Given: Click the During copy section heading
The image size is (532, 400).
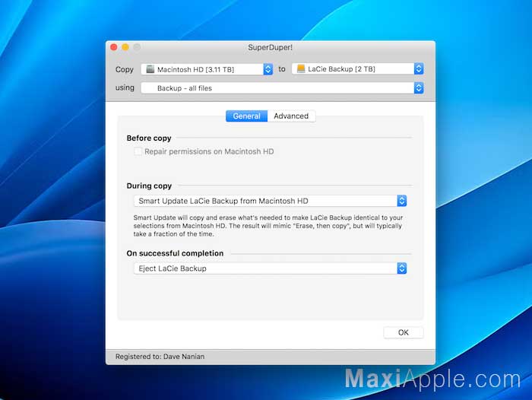Looking at the screenshot, I should point(149,186).
